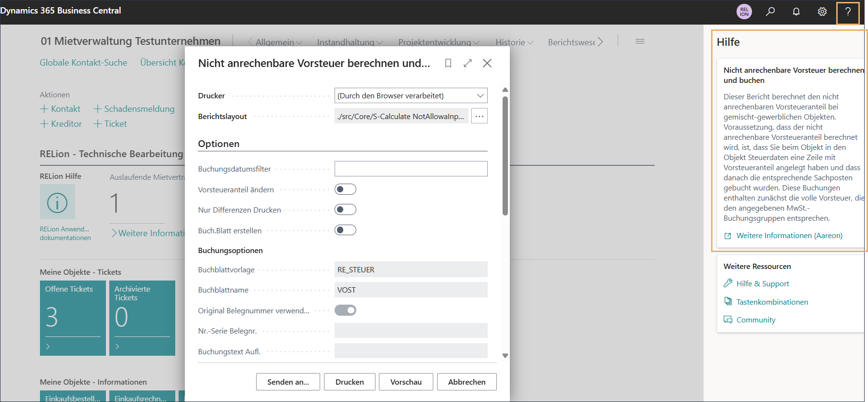Image resolution: width=868 pixels, height=402 pixels.
Task: Click the search magnifier icon
Action: [x=770, y=12]
